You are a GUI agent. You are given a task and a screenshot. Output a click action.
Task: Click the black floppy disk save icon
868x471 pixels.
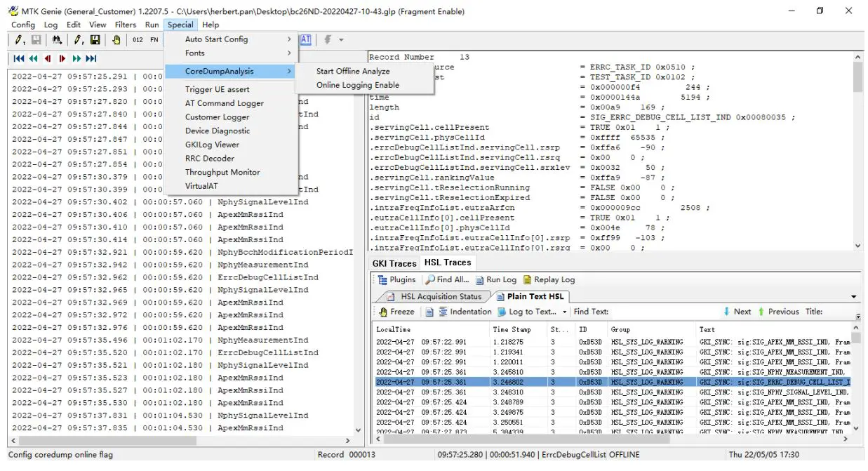pos(95,40)
